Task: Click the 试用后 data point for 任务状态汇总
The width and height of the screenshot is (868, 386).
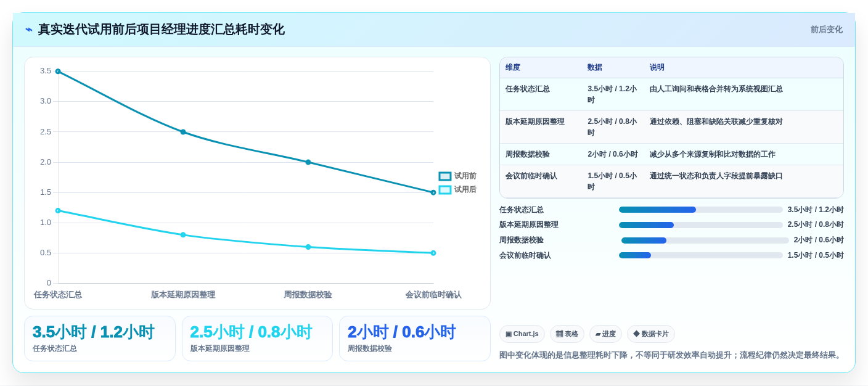Action: coord(58,211)
